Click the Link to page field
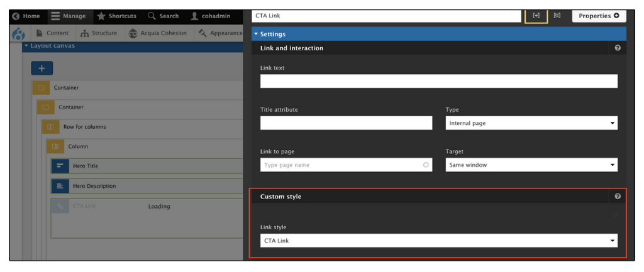The height and width of the screenshot is (272, 644). pyautogui.click(x=347, y=165)
